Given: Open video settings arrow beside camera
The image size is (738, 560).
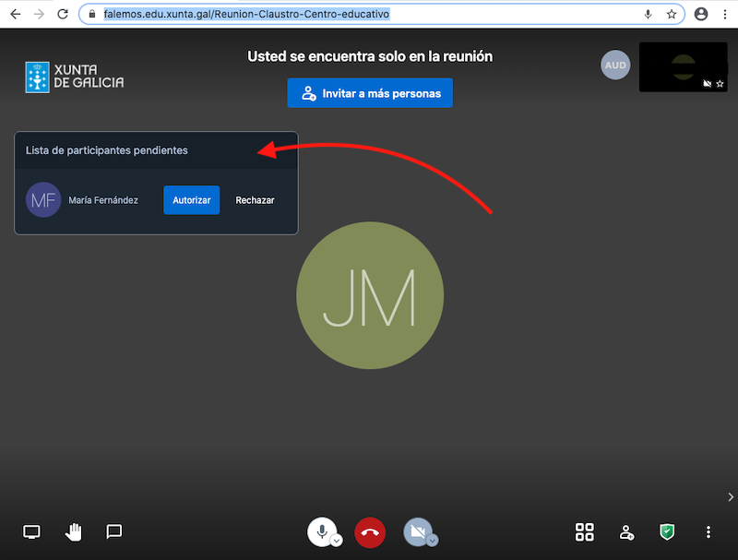Looking at the screenshot, I should (x=432, y=541).
